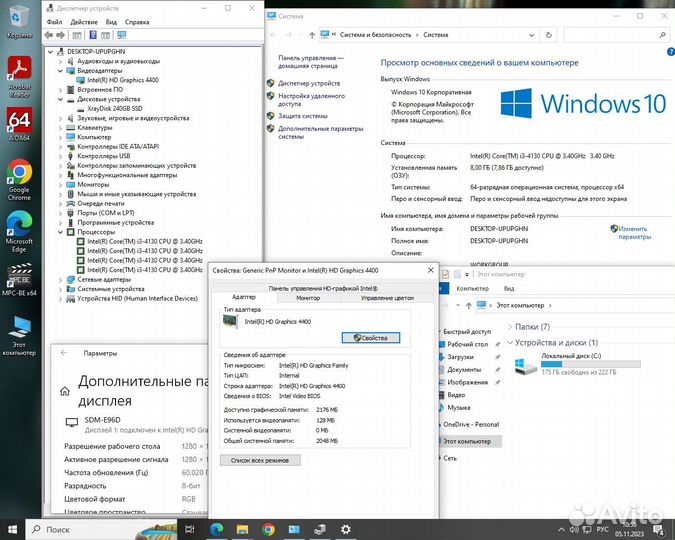Click 'Список всех режимов' button
The height and width of the screenshot is (540, 675).
260,460
